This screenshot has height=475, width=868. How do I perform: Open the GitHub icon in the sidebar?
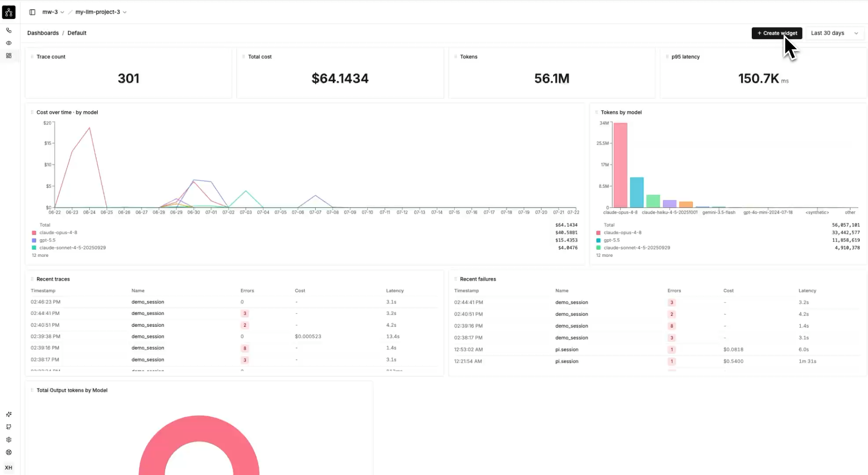[x=9, y=427]
